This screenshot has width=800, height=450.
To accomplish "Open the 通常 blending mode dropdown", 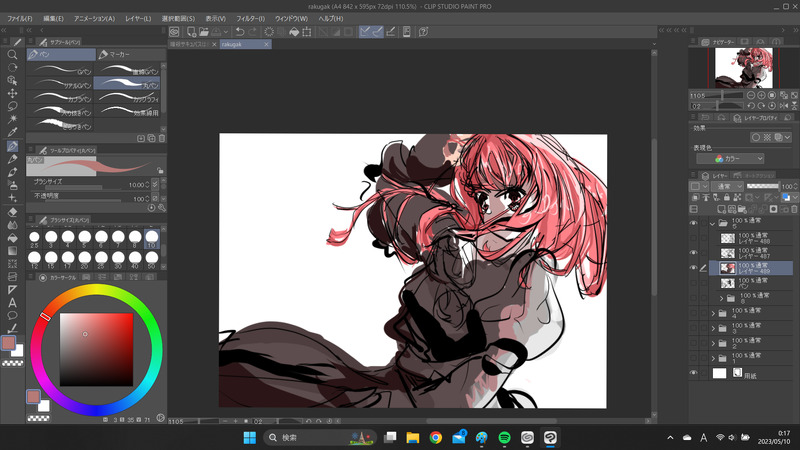I will (727, 186).
